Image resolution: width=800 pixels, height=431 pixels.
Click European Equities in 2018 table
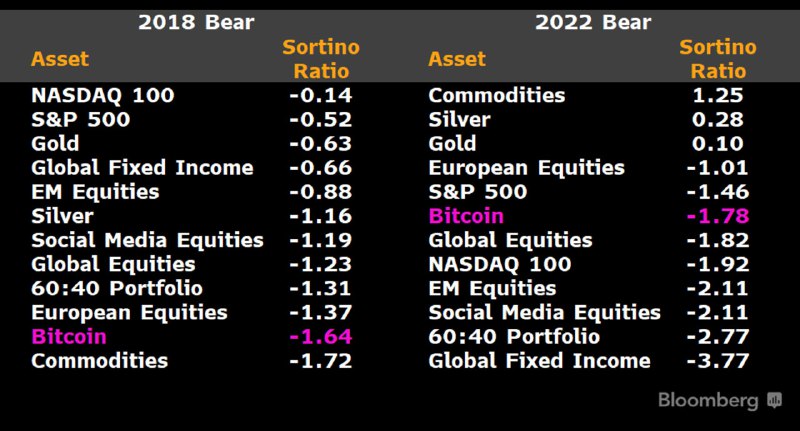pyautogui.click(x=129, y=312)
